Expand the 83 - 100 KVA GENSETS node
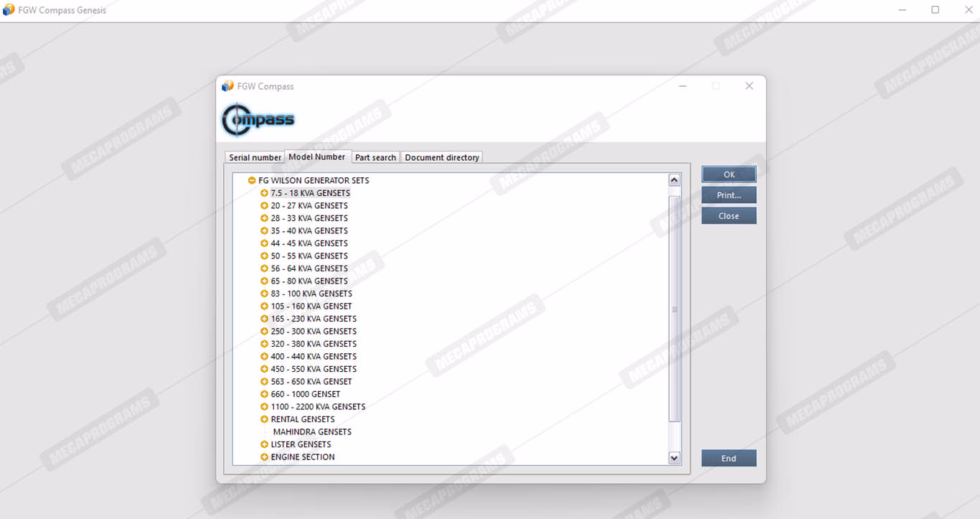980x519 pixels. coord(264,294)
